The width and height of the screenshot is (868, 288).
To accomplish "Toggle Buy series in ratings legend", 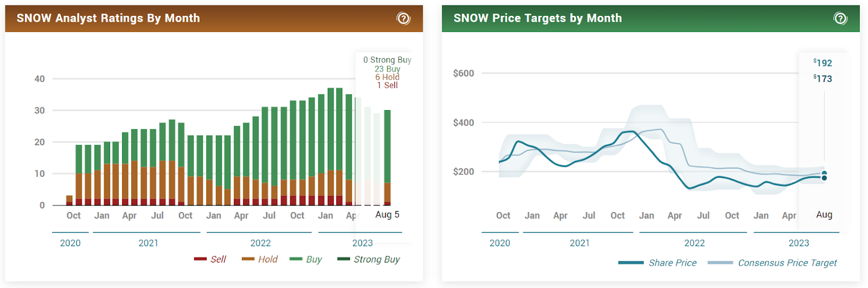I will [306, 259].
